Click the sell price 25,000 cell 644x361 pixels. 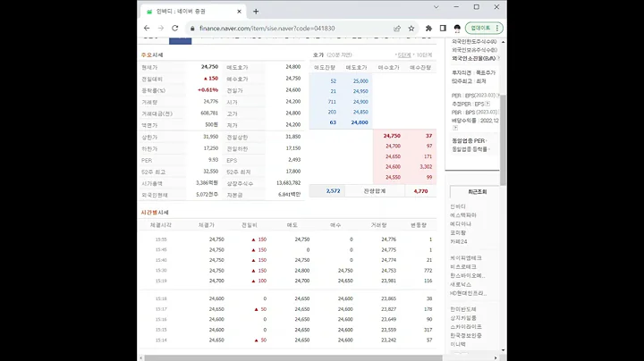click(360, 81)
